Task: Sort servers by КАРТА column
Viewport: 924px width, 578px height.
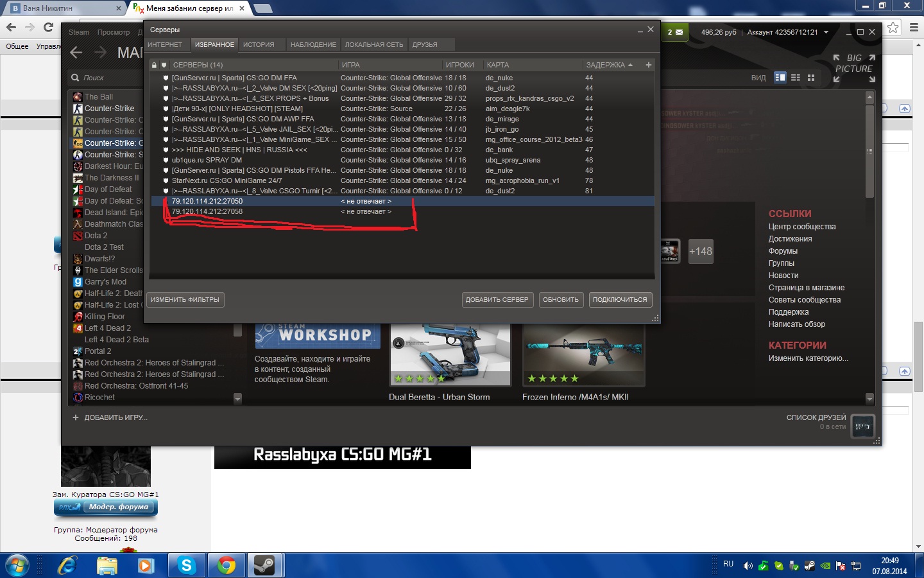Action: pos(498,65)
